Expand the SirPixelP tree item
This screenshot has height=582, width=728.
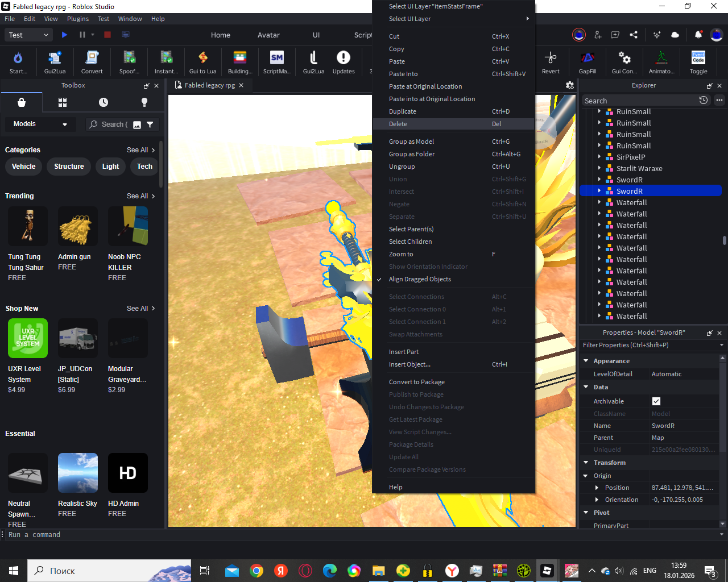pyautogui.click(x=599, y=157)
